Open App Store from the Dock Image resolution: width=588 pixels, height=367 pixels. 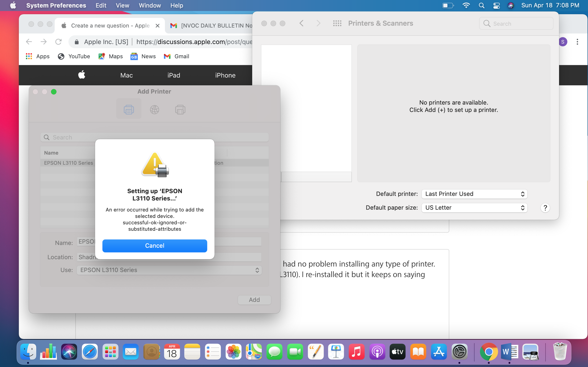438,352
